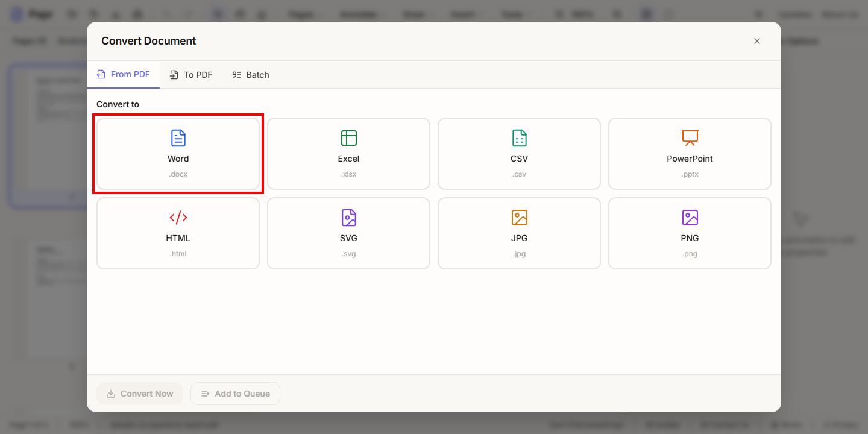Pick the JPG image format
The width and height of the screenshot is (868, 434).
519,233
